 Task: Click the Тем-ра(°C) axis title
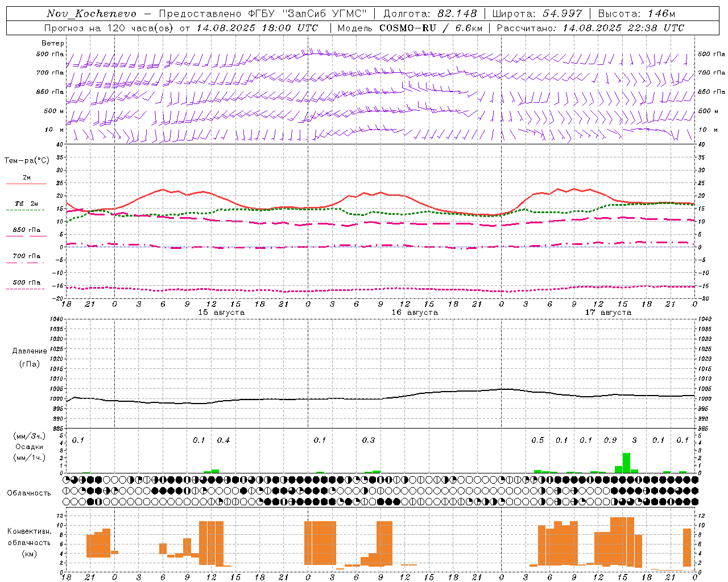(27, 161)
